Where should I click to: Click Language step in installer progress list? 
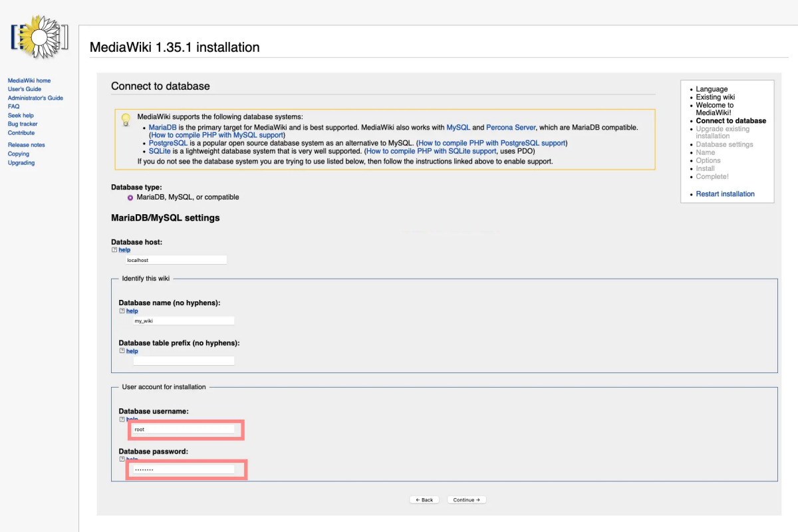[x=712, y=89]
